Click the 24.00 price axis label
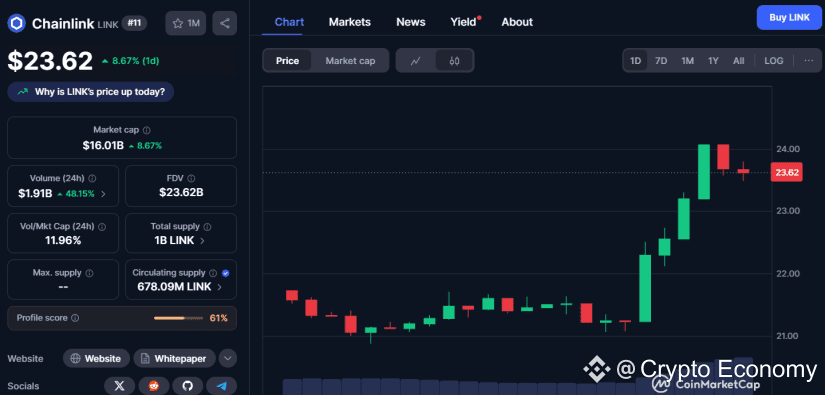Viewport: 825px width, 395px height. click(x=788, y=149)
